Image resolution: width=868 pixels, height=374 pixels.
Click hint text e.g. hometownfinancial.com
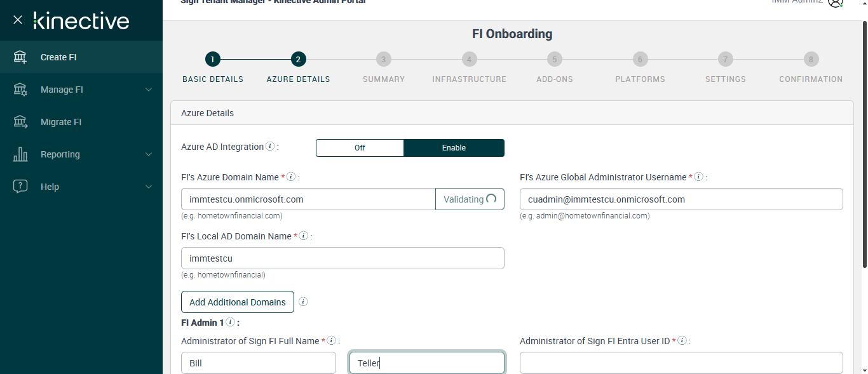click(232, 216)
